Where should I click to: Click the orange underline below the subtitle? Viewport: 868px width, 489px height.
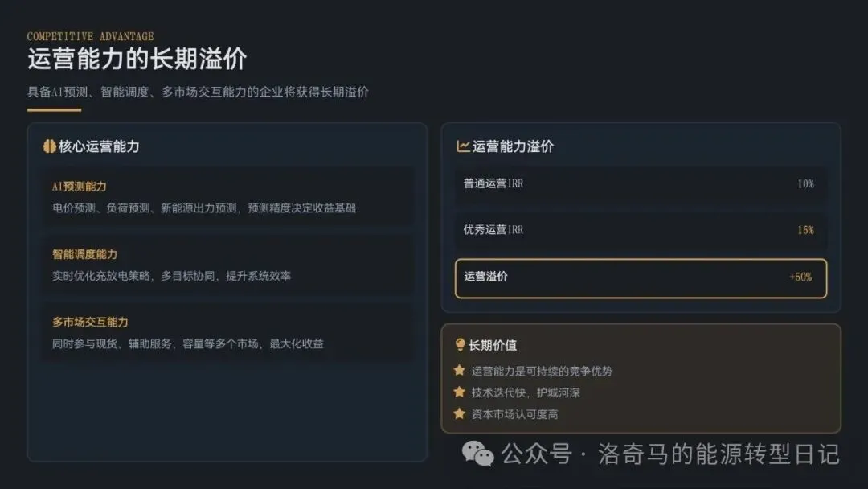coord(54,109)
